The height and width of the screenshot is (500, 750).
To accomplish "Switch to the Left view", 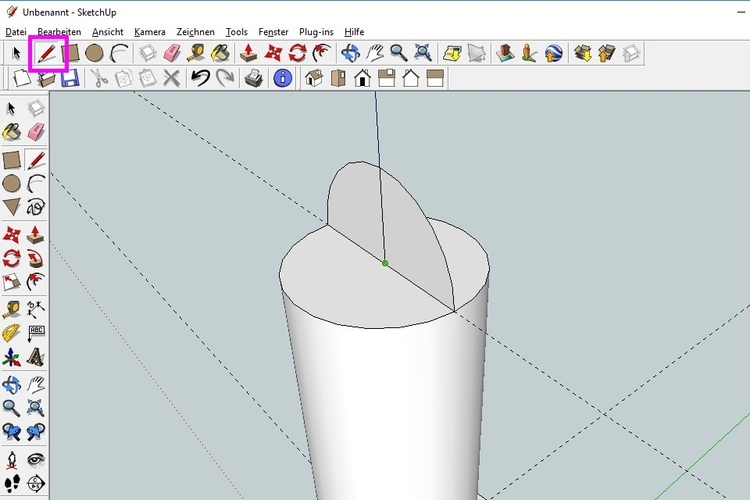I will 435,78.
